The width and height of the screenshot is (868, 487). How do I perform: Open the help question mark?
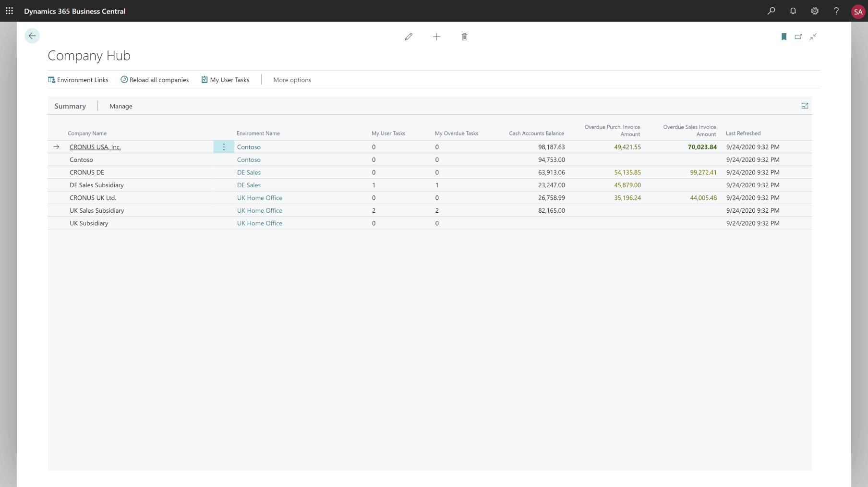[x=836, y=11]
